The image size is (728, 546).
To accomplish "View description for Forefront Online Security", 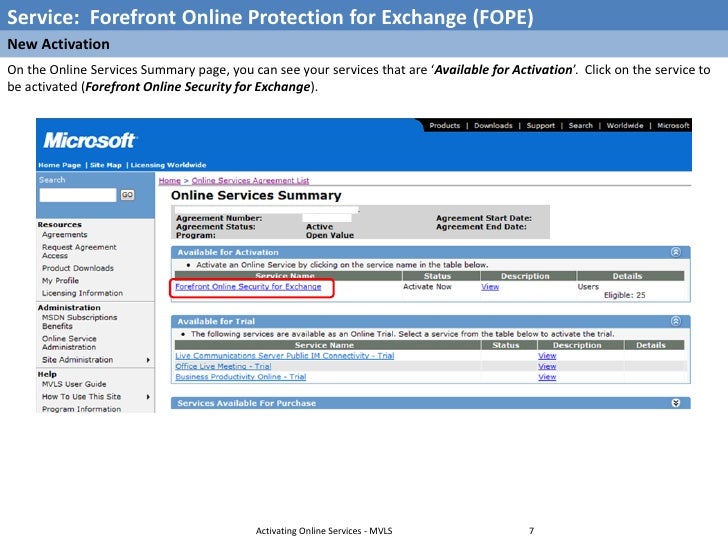I will tap(490, 287).
